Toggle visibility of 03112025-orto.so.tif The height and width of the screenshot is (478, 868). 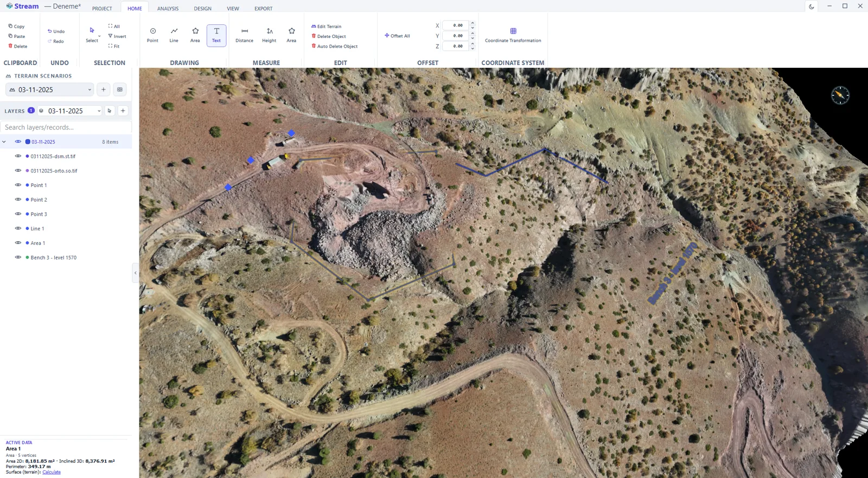(x=18, y=170)
